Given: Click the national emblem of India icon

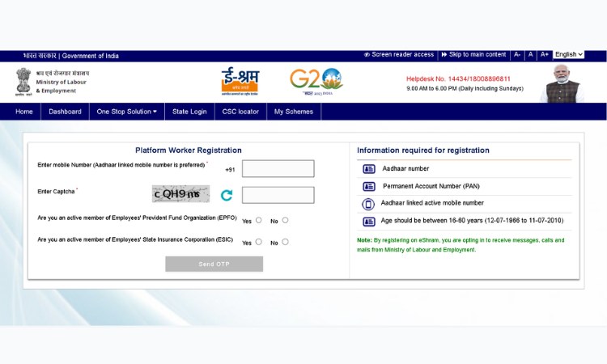Looking at the screenshot, I should (23, 82).
